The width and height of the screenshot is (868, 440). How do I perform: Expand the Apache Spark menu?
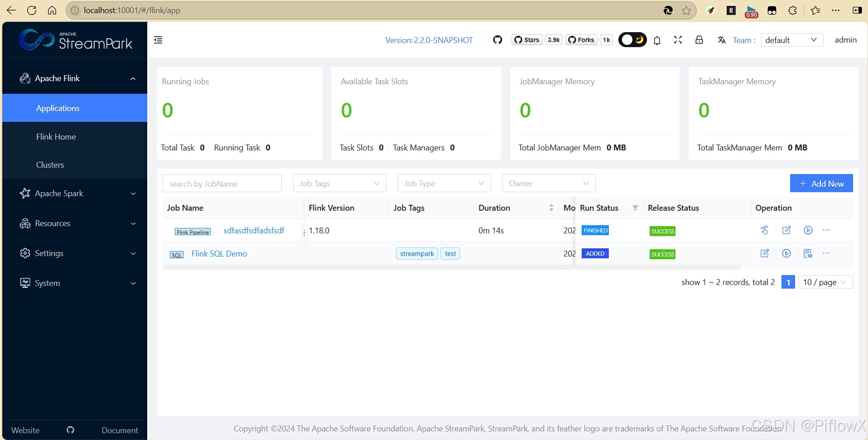tap(75, 193)
